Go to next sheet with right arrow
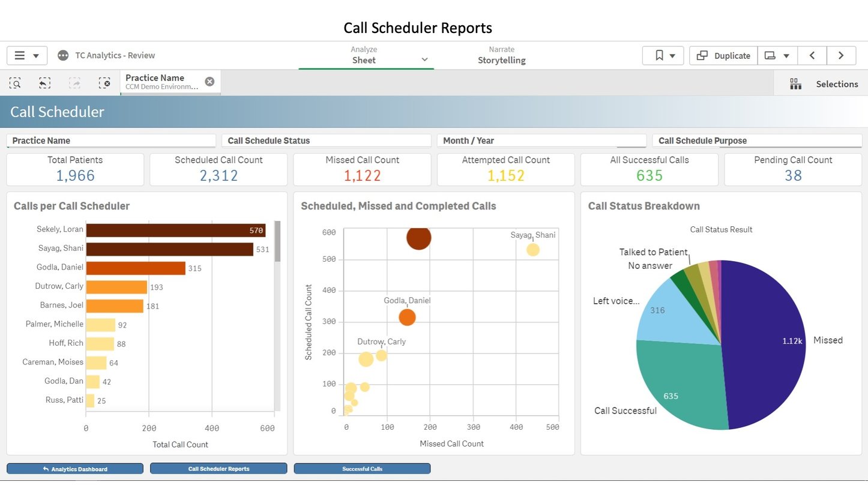 coord(842,55)
